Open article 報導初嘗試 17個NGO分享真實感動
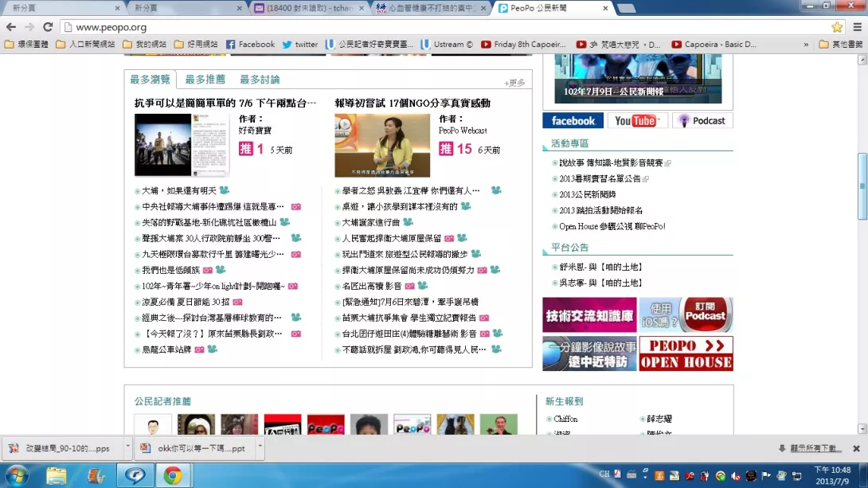 [412, 103]
